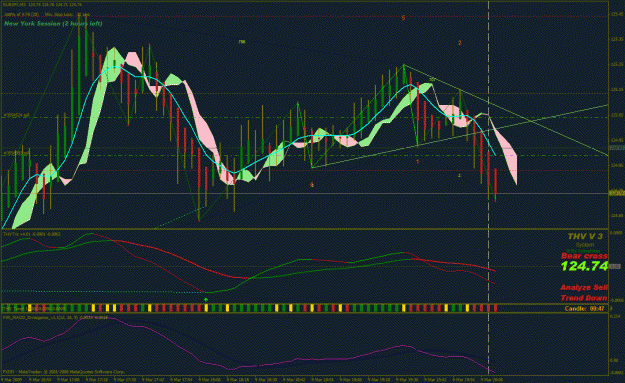Click the grey current price marker on the price axis
This screenshot has width=625, height=383.
click(616, 193)
